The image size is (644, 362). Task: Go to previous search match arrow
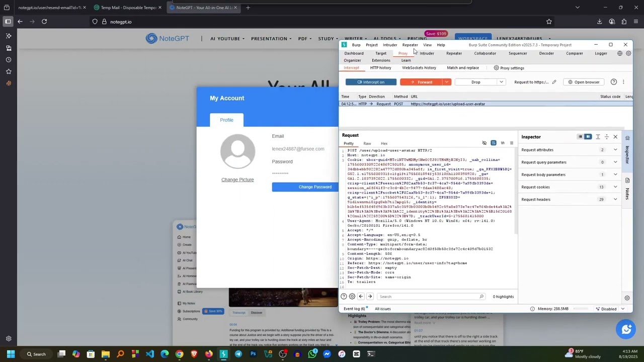[x=361, y=297]
